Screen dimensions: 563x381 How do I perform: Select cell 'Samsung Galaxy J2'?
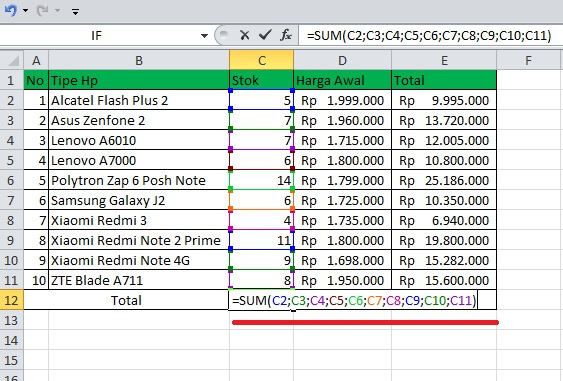click(139, 200)
